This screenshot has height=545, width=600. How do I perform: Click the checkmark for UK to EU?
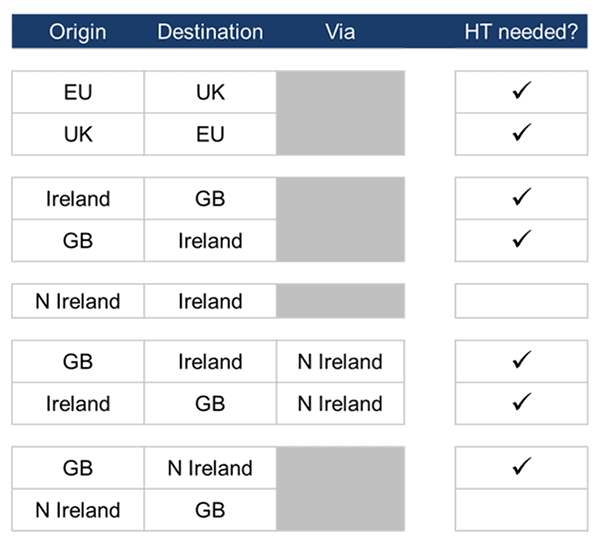pos(520,133)
